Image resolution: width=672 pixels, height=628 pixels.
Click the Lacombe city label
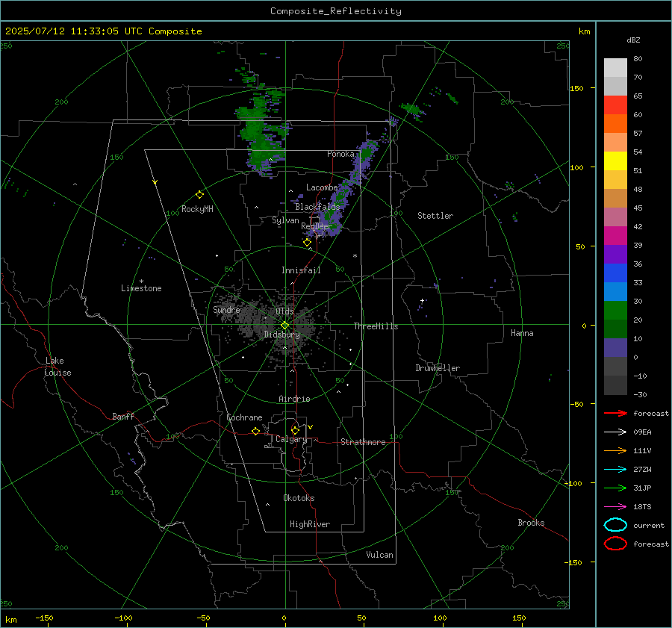click(322, 187)
